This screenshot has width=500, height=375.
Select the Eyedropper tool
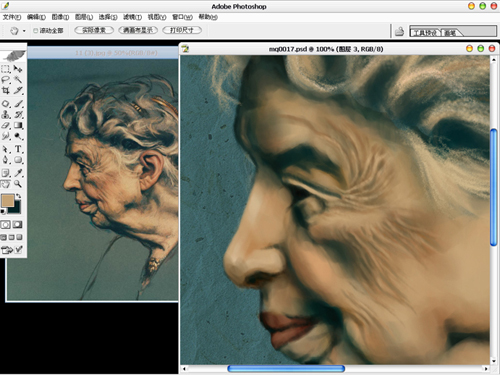tap(18, 173)
